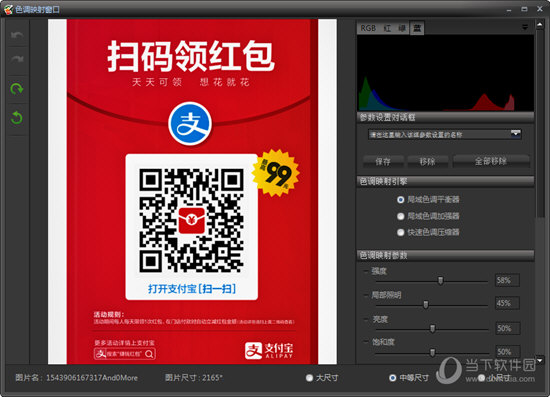Viewport: 550px width, 397px height.
Task: Click the 保存 button
Action: click(x=383, y=162)
